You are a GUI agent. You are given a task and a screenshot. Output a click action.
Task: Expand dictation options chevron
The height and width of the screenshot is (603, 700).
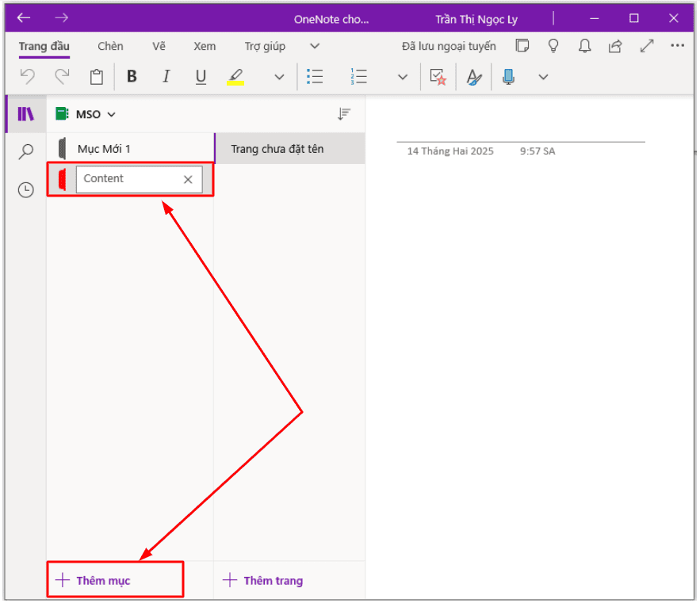tap(543, 77)
